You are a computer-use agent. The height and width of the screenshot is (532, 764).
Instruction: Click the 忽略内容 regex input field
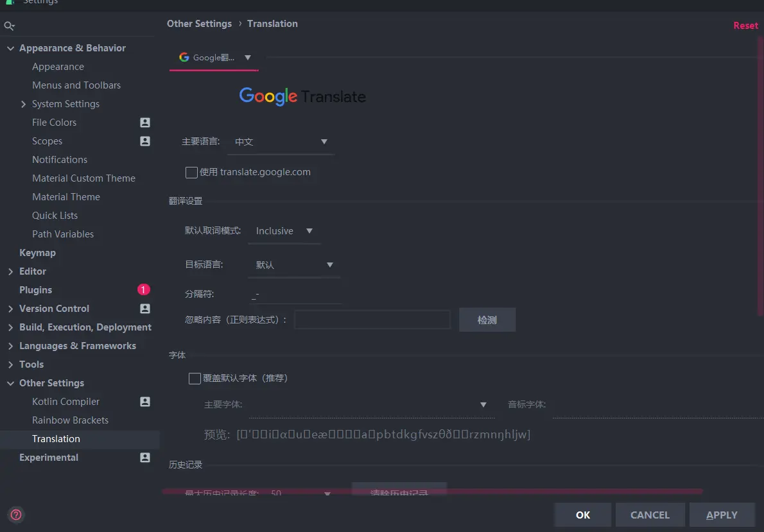(x=372, y=320)
